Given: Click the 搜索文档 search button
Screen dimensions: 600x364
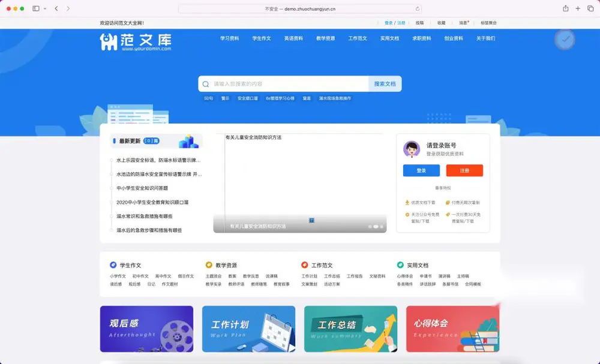Looking at the screenshot, I should [385, 84].
